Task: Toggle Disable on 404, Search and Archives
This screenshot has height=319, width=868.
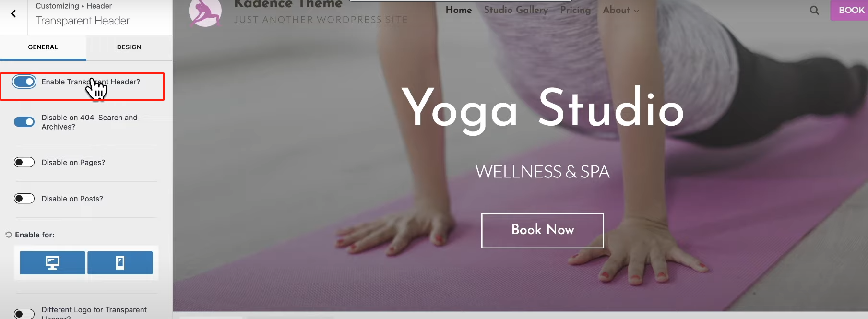Action: pyautogui.click(x=24, y=122)
